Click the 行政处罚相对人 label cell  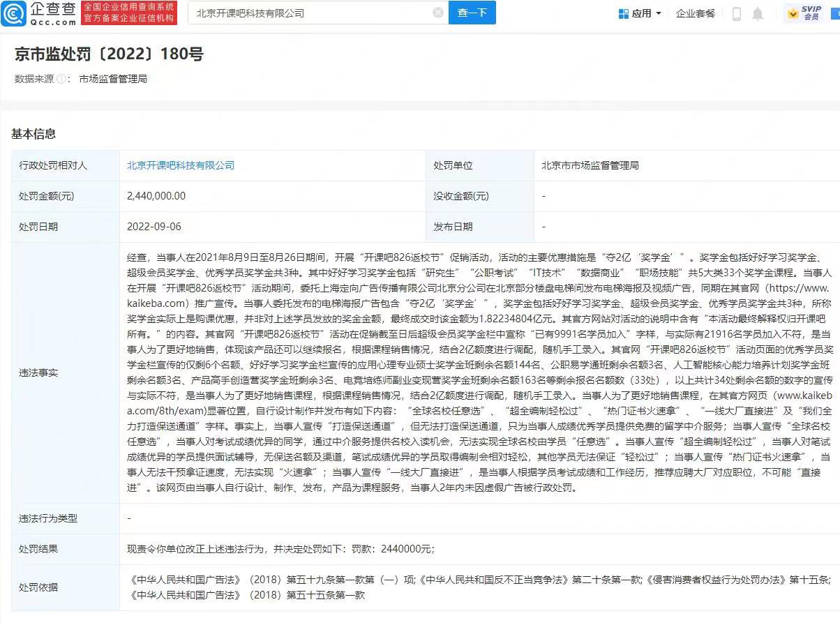(66, 165)
